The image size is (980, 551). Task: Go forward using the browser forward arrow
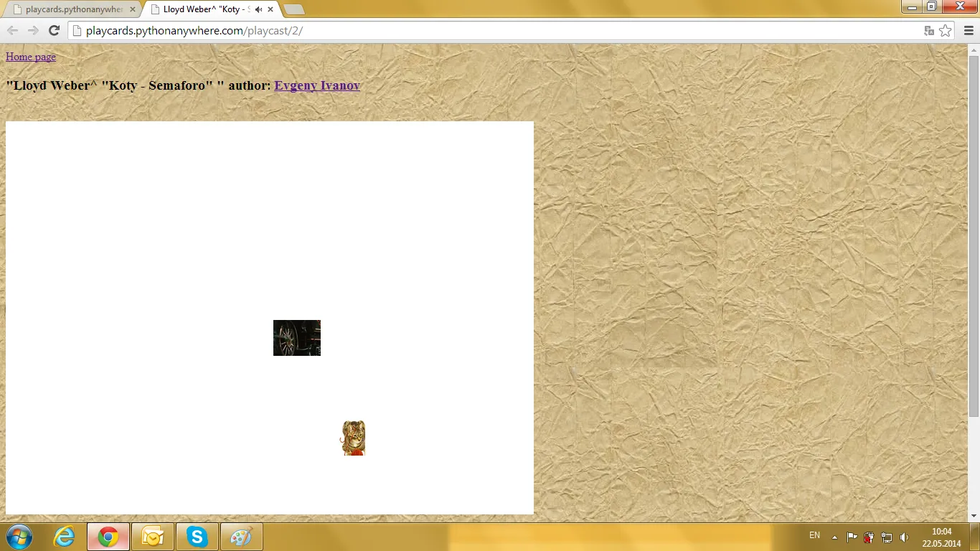(33, 30)
